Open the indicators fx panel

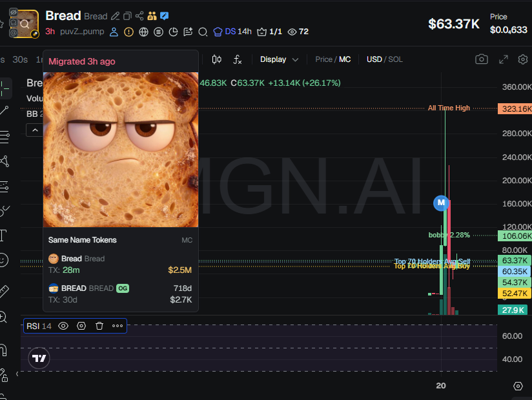(238, 59)
